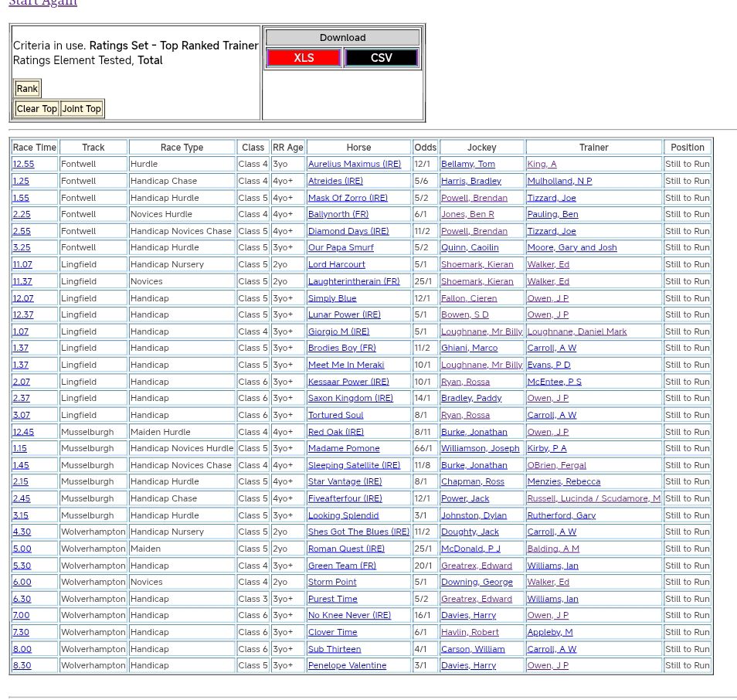Click the black CSV download button

pos(381,58)
